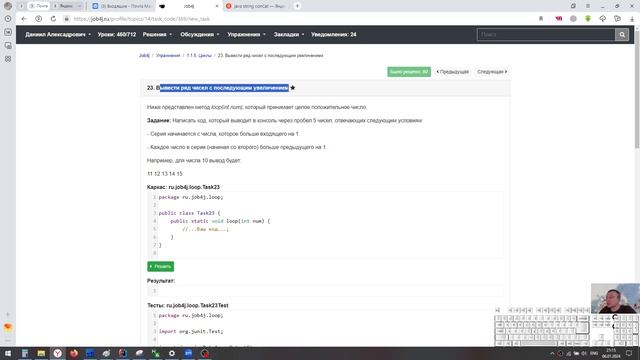
Task: Open the 1.1.5. Циклы breadcrumb link
Action: click(199, 56)
